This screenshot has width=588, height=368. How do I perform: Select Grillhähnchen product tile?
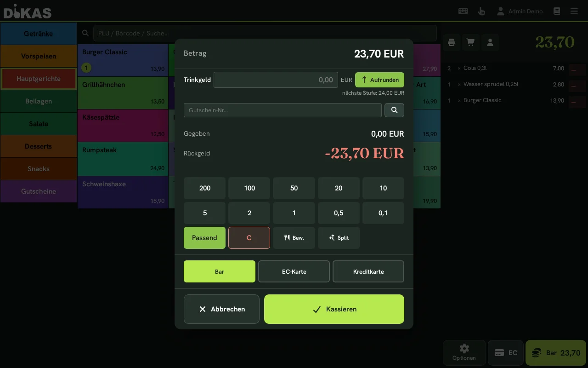tap(123, 93)
